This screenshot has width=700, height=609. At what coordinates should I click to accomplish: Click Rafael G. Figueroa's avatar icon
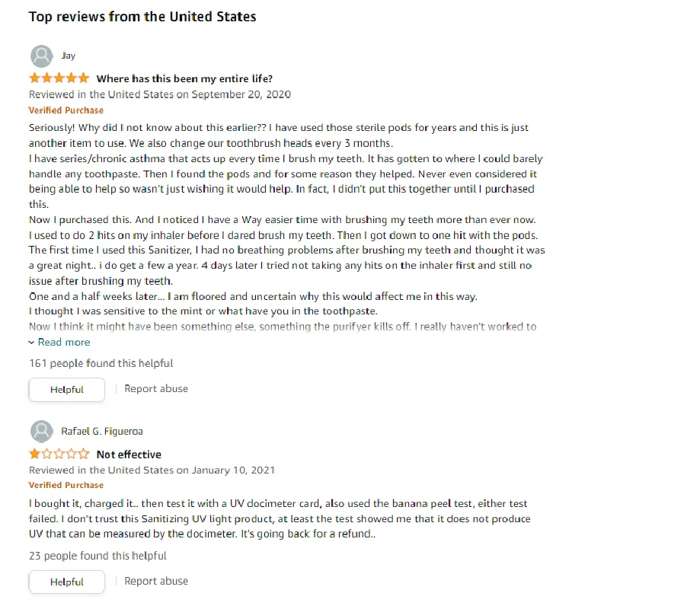(x=41, y=432)
